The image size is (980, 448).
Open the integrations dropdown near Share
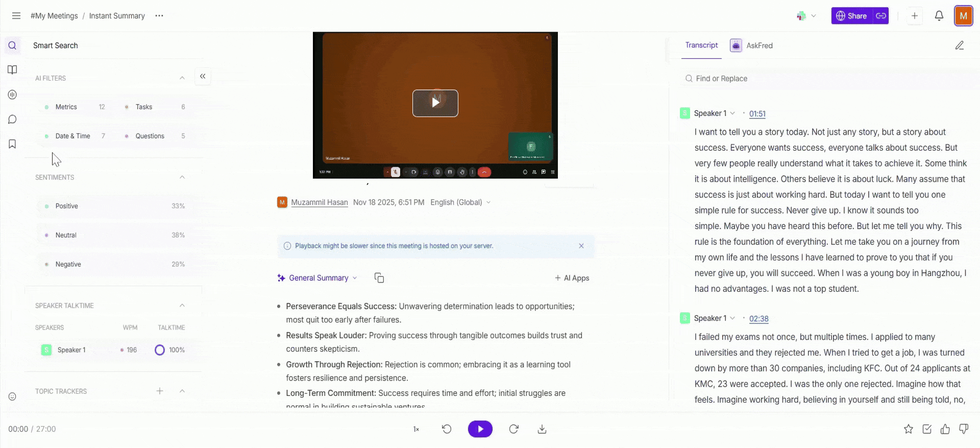pyautogui.click(x=807, y=16)
